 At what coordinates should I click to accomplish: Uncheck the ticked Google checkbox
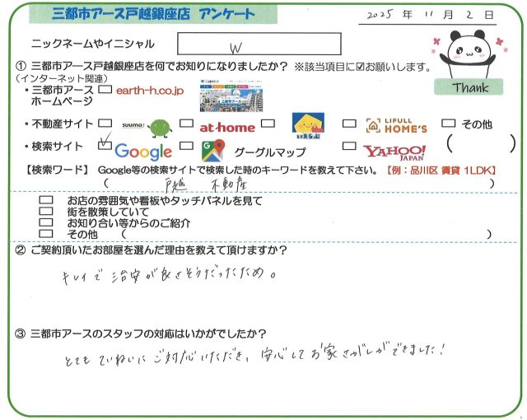tap(105, 144)
